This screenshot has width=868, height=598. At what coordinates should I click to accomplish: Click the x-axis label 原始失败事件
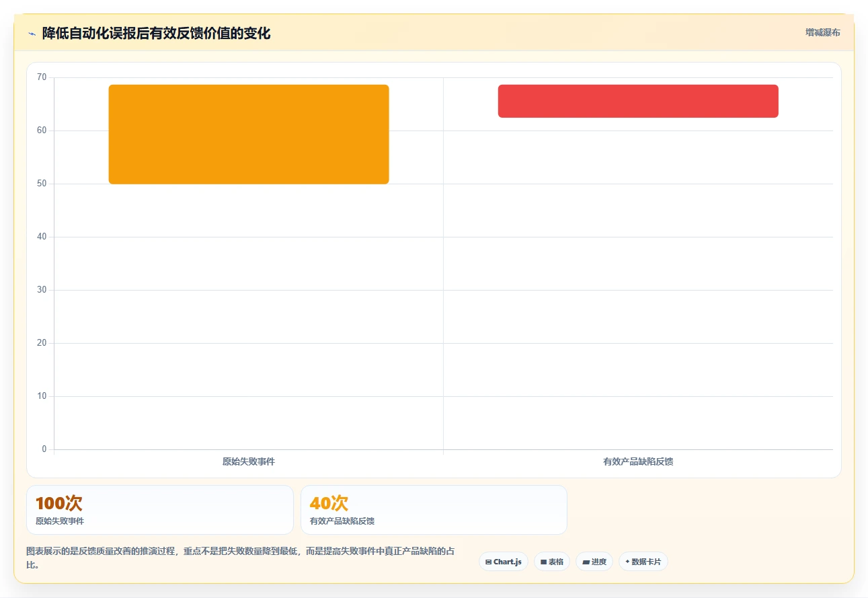point(249,462)
